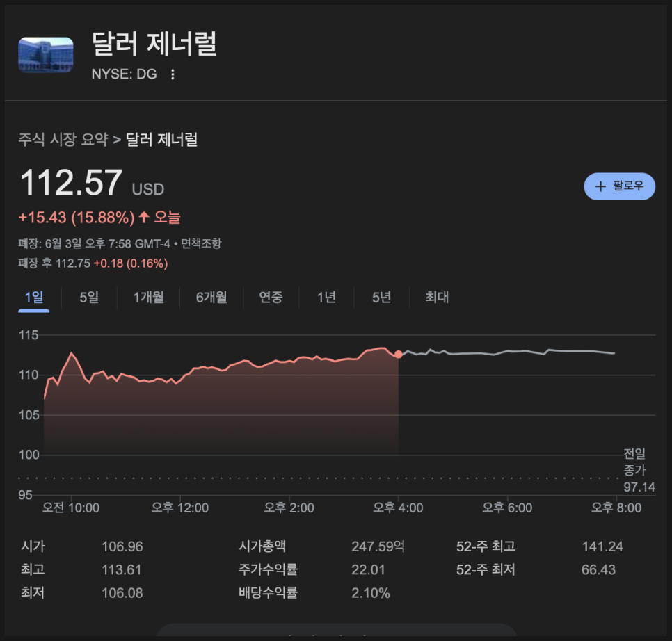Click the 최저 day low label
Image resolution: width=672 pixels, height=641 pixels.
coord(33,592)
